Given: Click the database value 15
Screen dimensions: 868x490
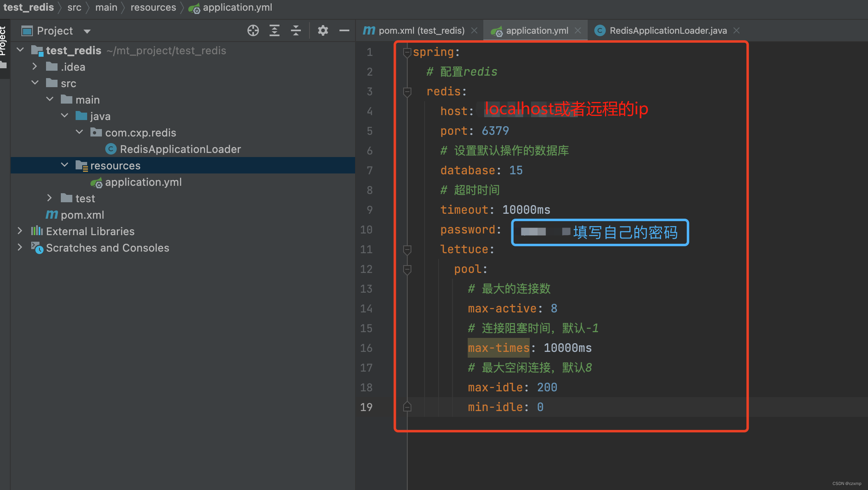Looking at the screenshot, I should click(516, 170).
